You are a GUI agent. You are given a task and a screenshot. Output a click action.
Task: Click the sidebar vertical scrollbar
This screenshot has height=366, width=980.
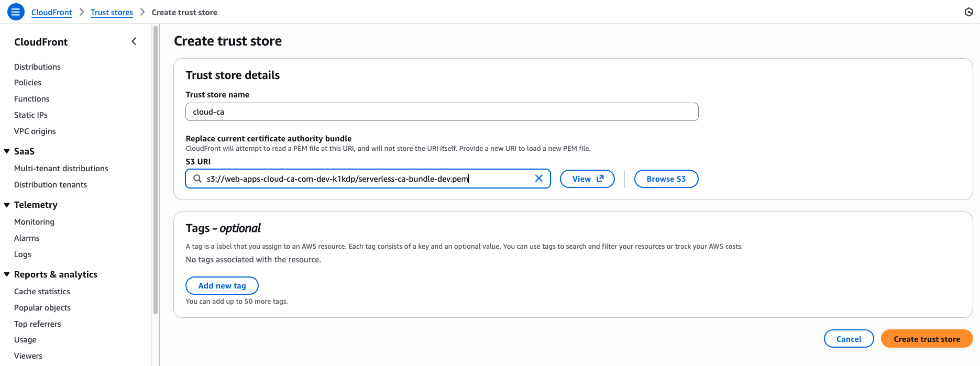pyautogui.click(x=155, y=170)
